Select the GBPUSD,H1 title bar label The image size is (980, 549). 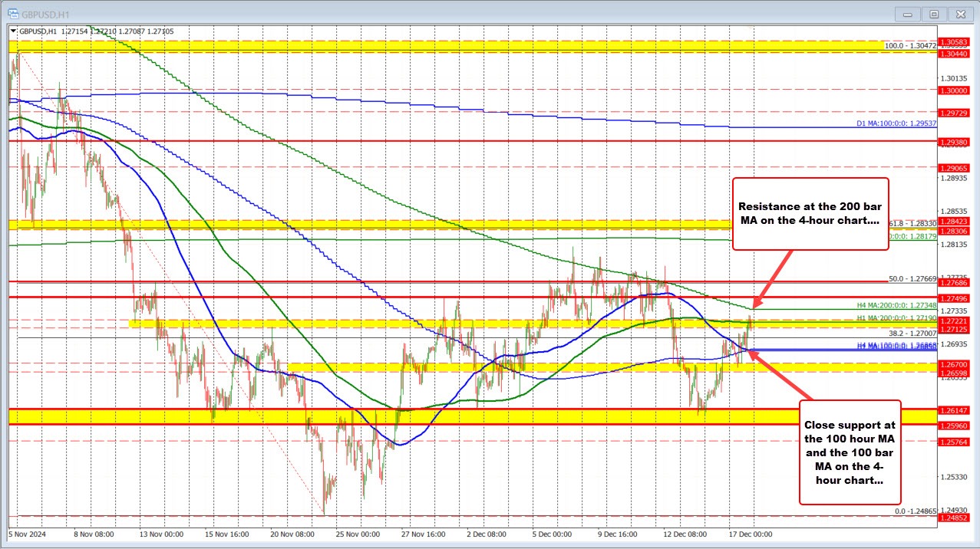[47, 13]
